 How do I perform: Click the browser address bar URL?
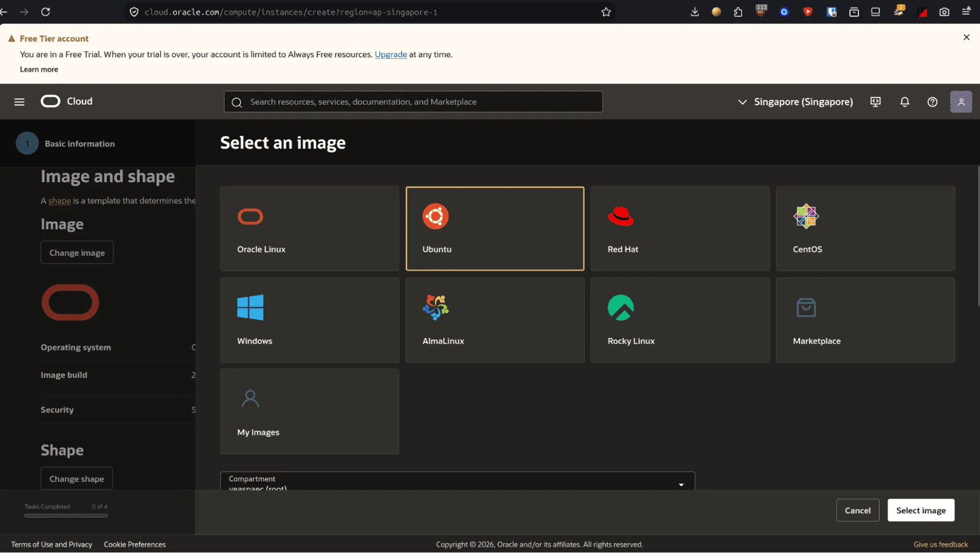pos(291,12)
